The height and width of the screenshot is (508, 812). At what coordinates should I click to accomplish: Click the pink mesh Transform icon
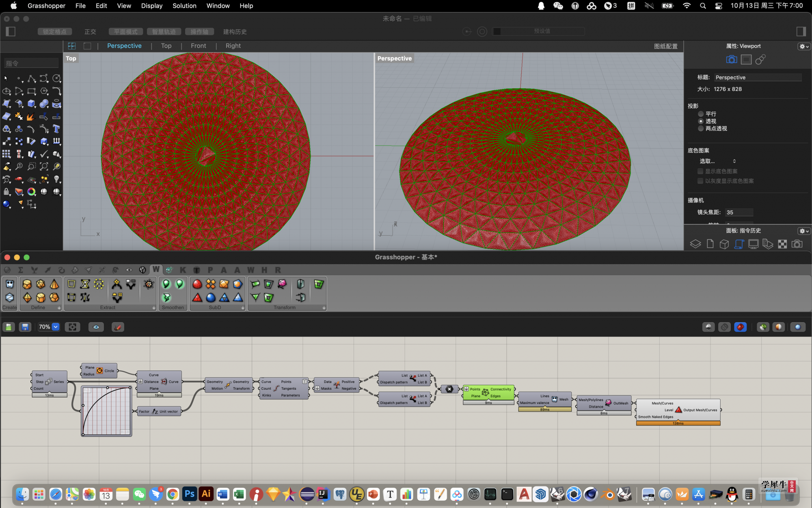282,284
